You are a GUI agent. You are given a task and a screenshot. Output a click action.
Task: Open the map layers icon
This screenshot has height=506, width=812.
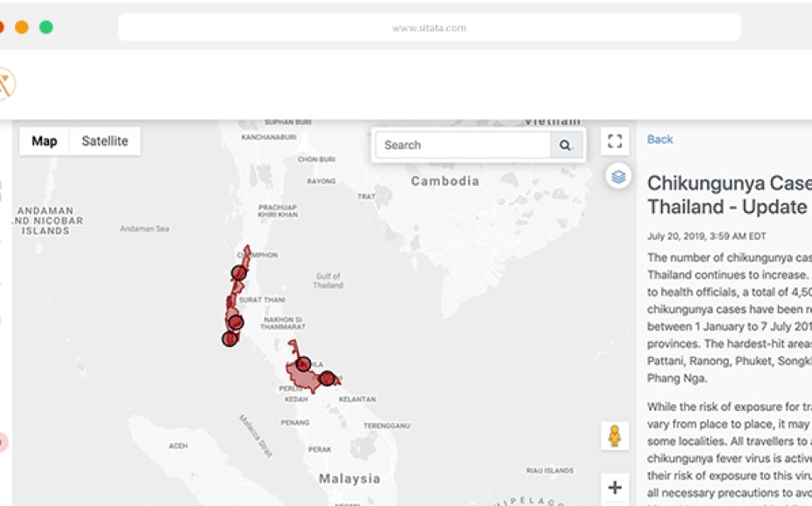pyautogui.click(x=618, y=177)
